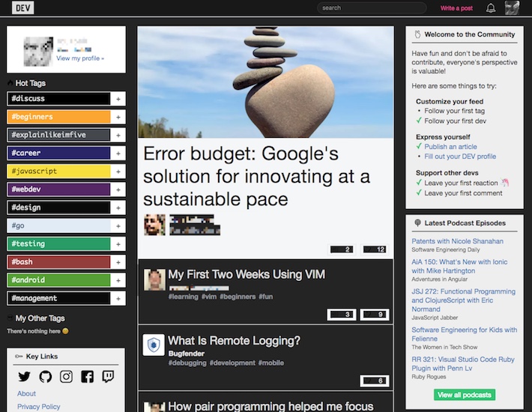The height and width of the screenshot is (412, 532).
Task: Open Patents with Nicole Shanahan episode
Action: point(457,241)
